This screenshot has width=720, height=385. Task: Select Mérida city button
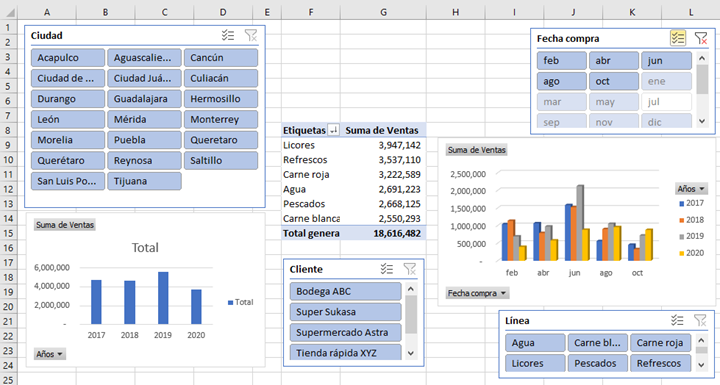pos(144,119)
